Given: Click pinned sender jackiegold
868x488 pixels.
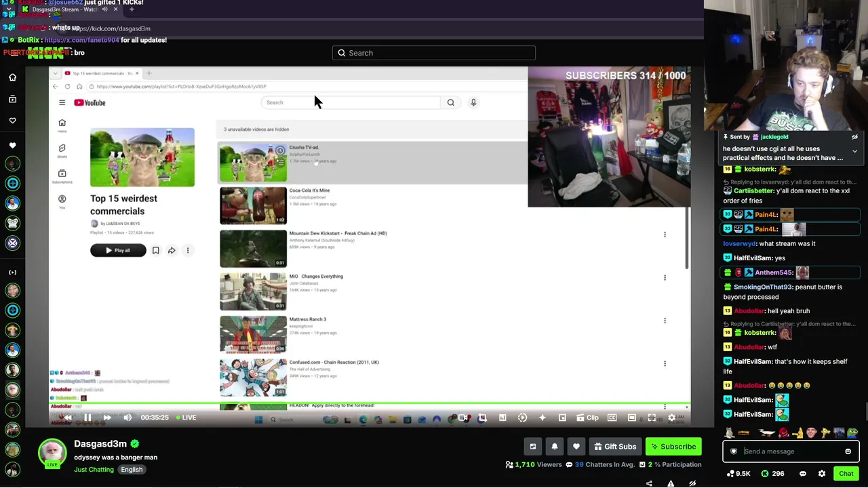Looking at the screenshot, I should pyautogui.click(x=774, y=137).
